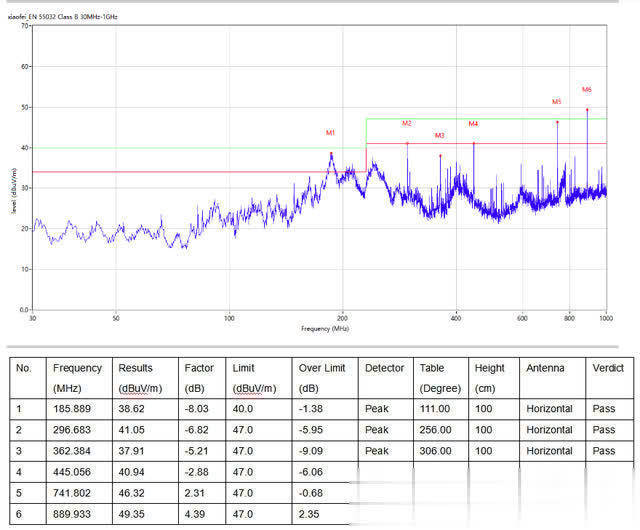Screen dimensions: 640x530
Task: Click the M1 marker label on chart
Action: pyautogui.click(x=330, y=132)
